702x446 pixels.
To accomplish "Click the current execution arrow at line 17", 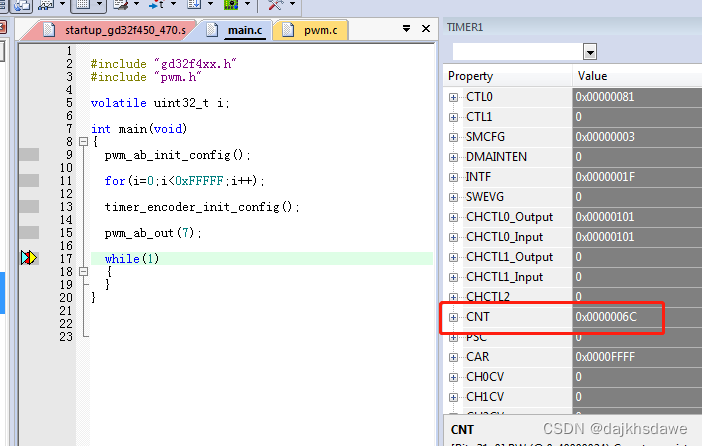I will click(x=29, y=258).
